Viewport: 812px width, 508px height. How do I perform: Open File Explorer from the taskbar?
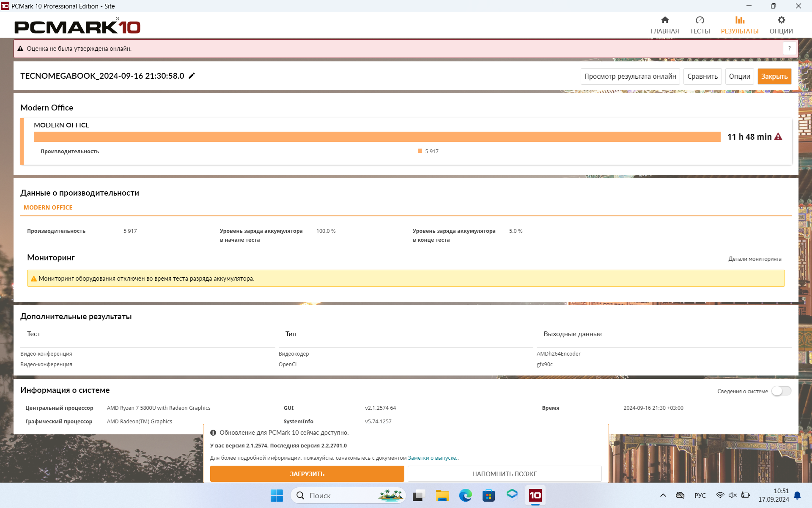point(442,495)
